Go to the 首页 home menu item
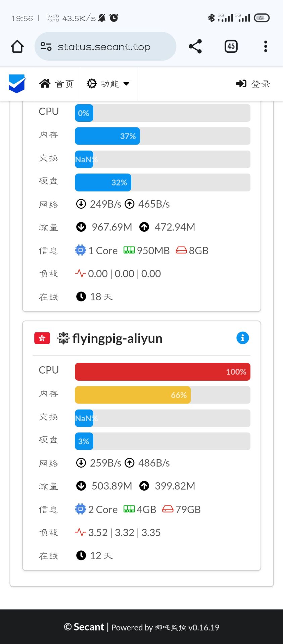 56,84
